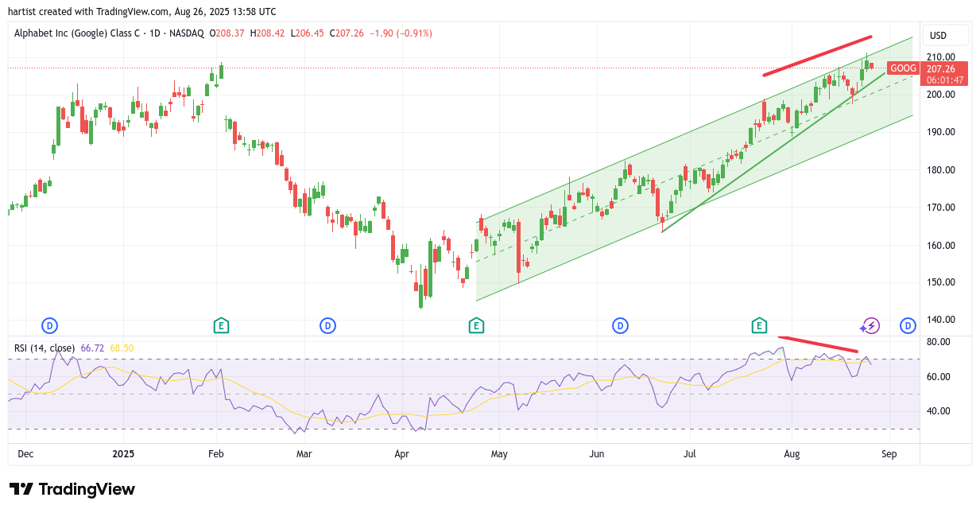Image resolution: width=980 pixels, height=513 pixels.
Task: Click the 160.00 price axis label
Action: click(x=941, y=245)
